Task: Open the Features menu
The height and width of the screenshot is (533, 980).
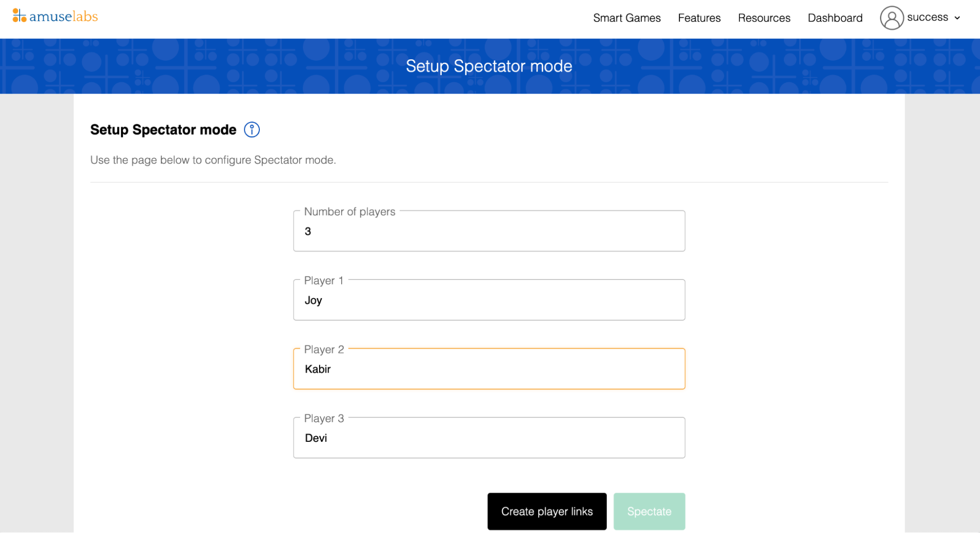Action: (x=699, y=18)
